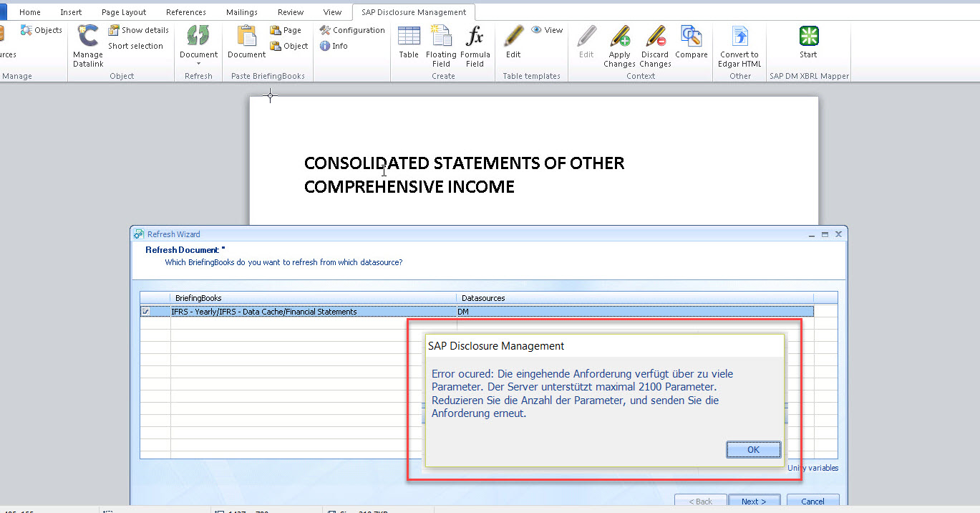Open Manage Datalink
This screenshot has height=513, width=980.
[88, 47]
